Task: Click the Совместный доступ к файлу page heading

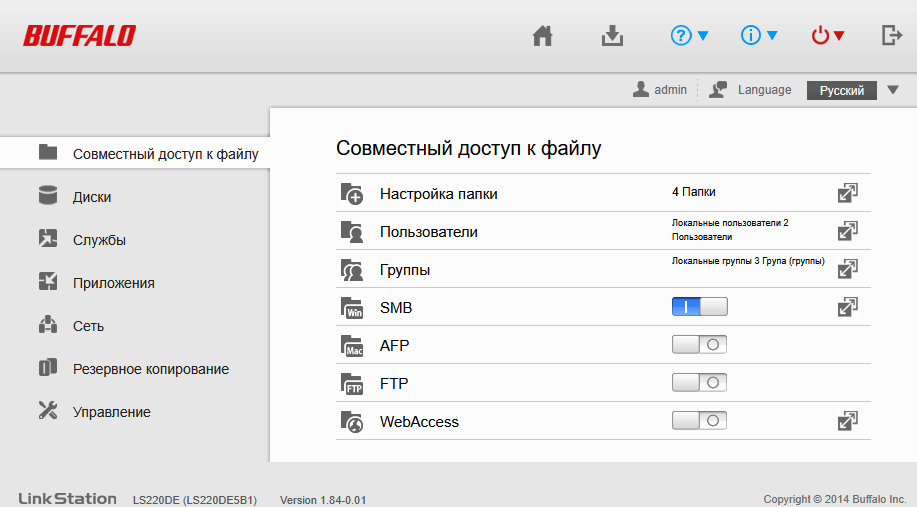Action: 468,149
